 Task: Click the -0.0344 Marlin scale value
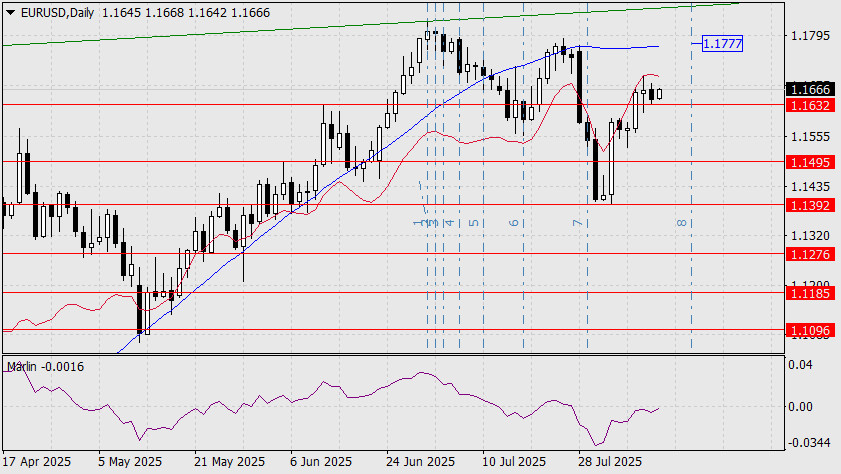[809, 443]
